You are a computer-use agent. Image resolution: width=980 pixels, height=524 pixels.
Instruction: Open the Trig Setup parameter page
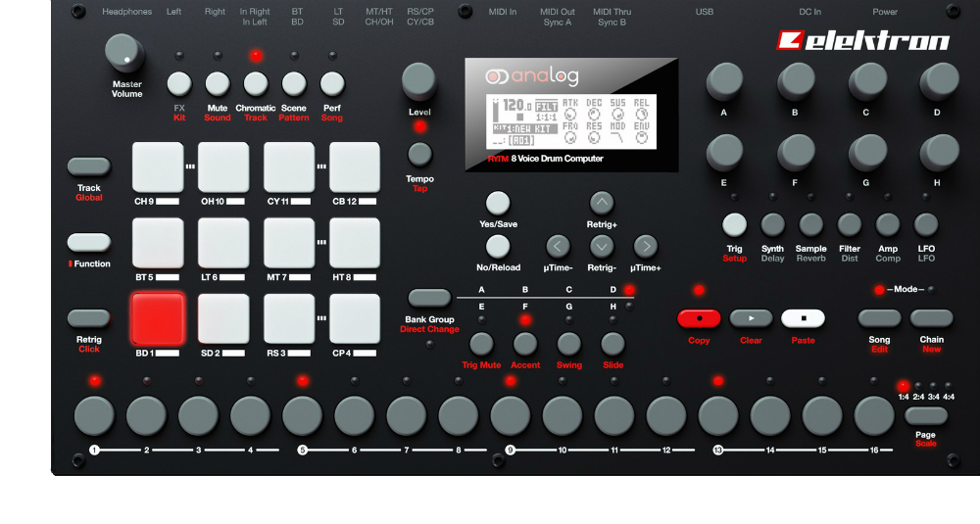tap(734, 225)
